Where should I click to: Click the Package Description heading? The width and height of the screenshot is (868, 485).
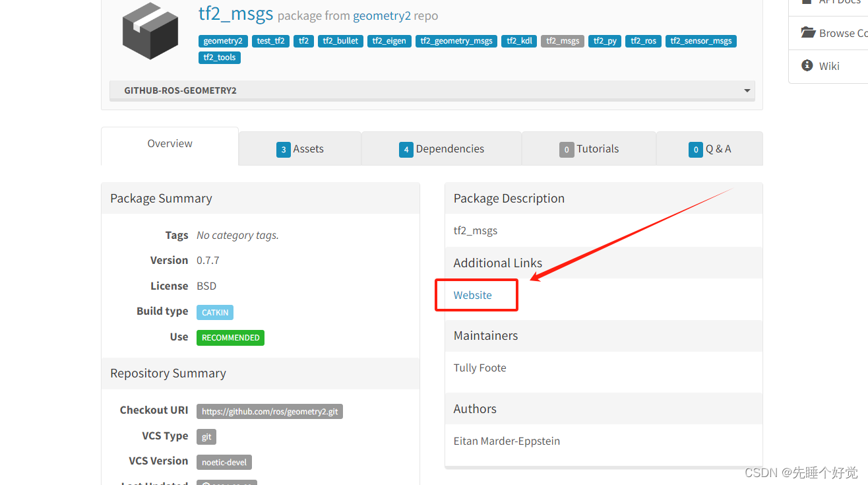pyautogui.click(x=509, y=199)
